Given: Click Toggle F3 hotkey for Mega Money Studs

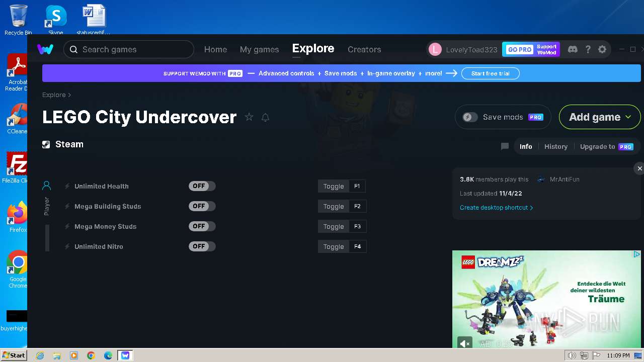Looking at the screenshot, I should click(342, 226).
